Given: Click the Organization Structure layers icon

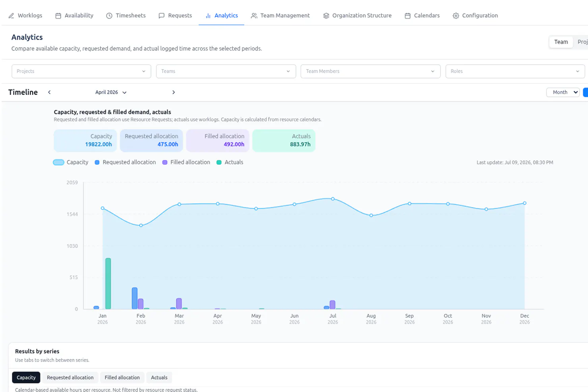Looking at the screenshot, I should point(326,16).
